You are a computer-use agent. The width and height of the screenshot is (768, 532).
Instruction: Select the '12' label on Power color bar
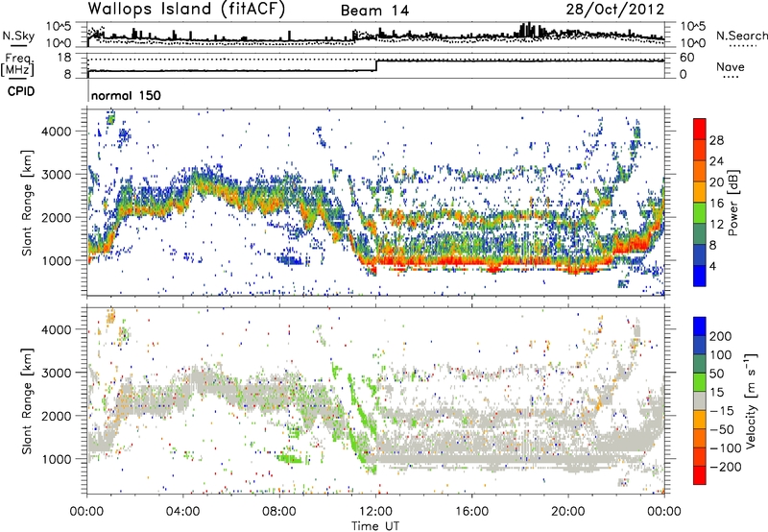716,225
